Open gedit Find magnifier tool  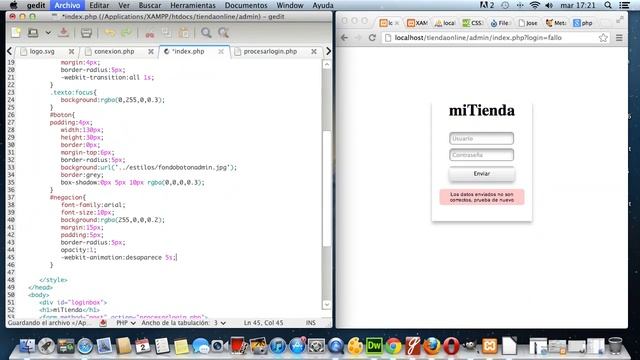[x=206, y=33]
